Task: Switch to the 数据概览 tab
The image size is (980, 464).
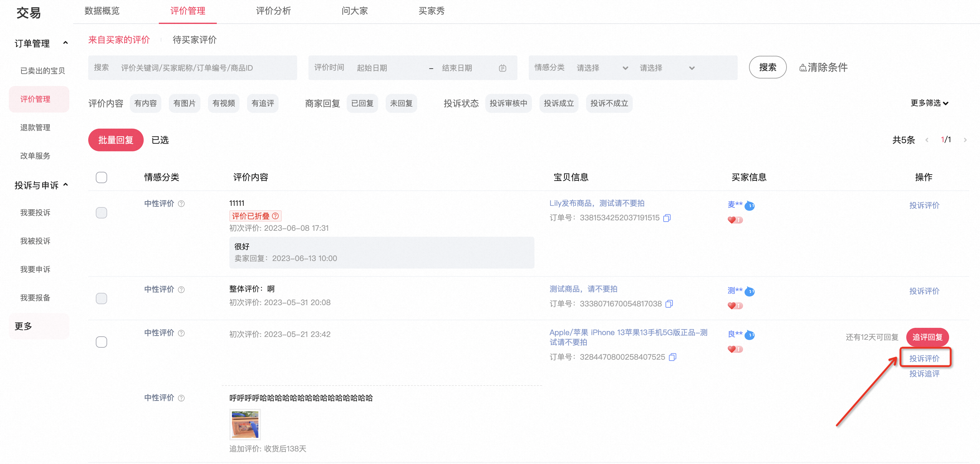Action: point(102,11)
